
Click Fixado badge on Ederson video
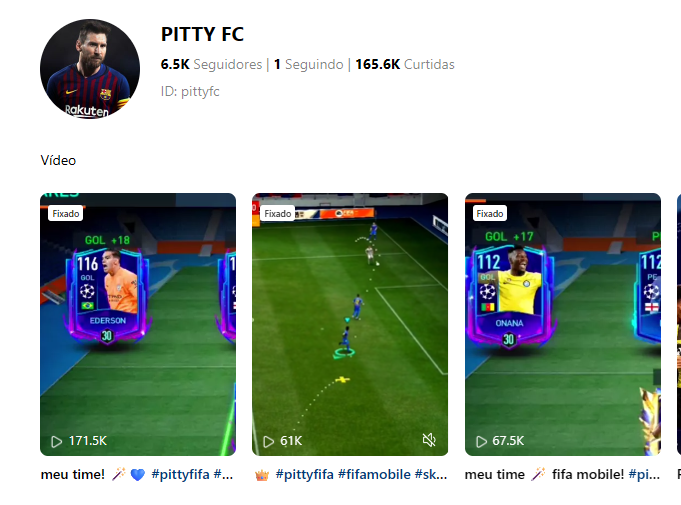coord(66,214)
